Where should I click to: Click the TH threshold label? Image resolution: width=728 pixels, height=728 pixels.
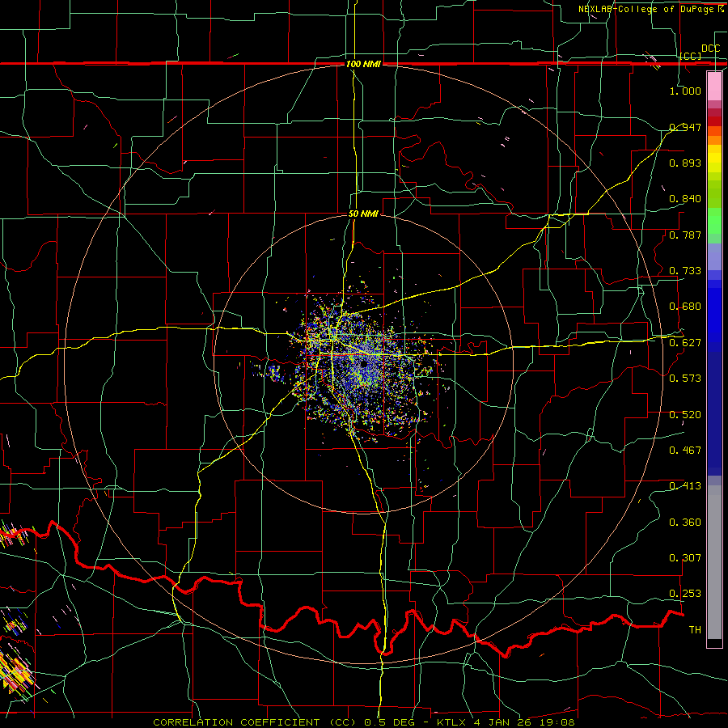[x=695, y=630]
